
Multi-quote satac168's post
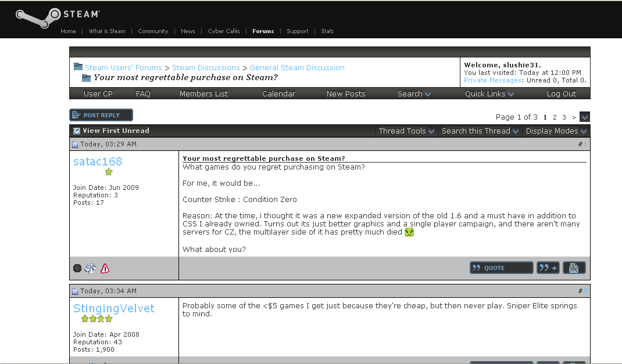(x=548, y=268)
